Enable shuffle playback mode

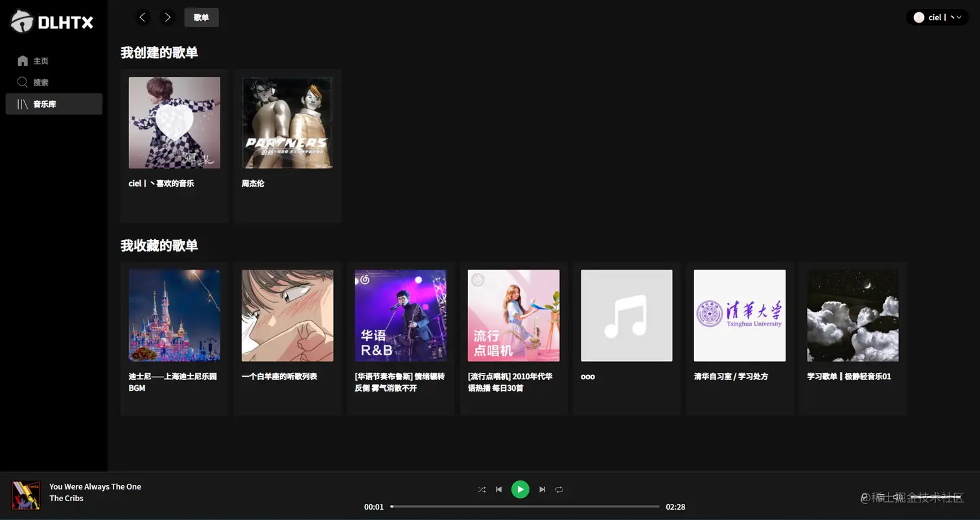point(482,490)
